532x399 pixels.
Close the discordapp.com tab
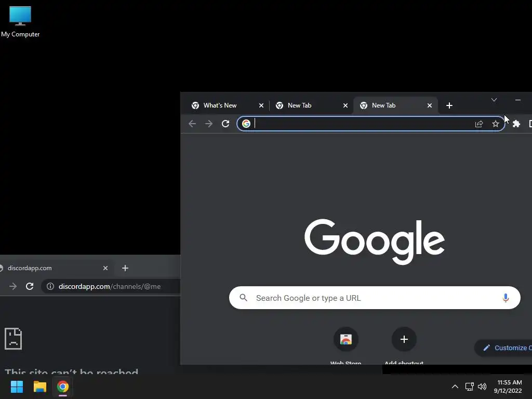pyautogui.click(x=105, y=268)
